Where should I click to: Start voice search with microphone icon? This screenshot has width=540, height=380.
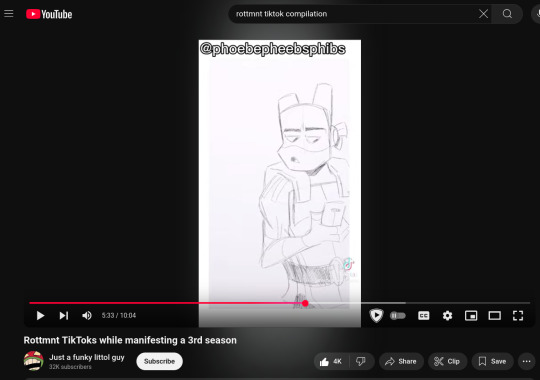tap(537, 14)
